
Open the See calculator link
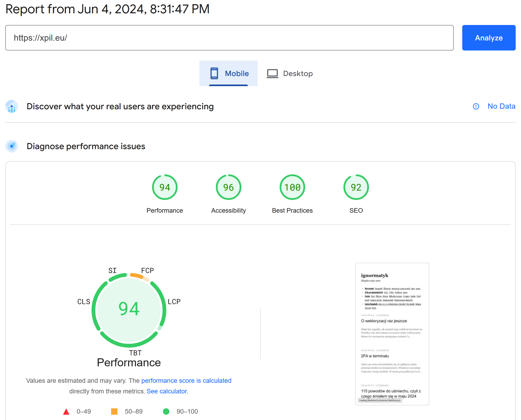[167, 391]
